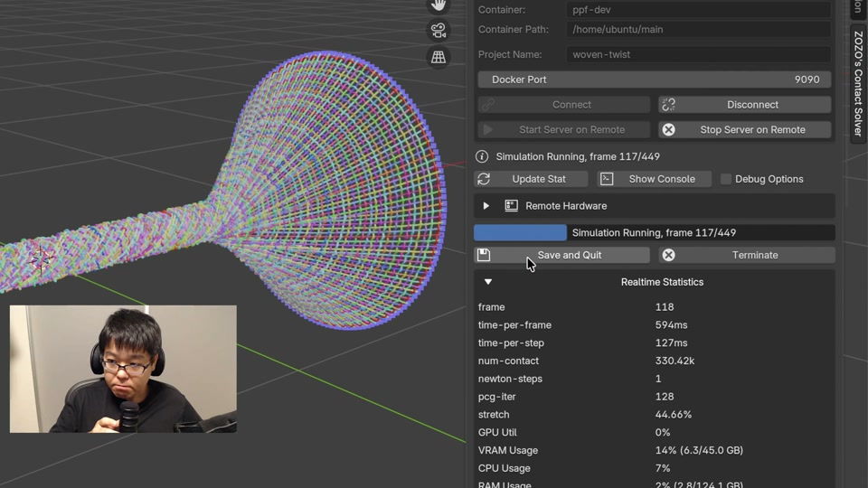This screenshot has width=868, height=488.
Task: Click the time-per-frame value 594ms
Action: (x=671, y=324)
